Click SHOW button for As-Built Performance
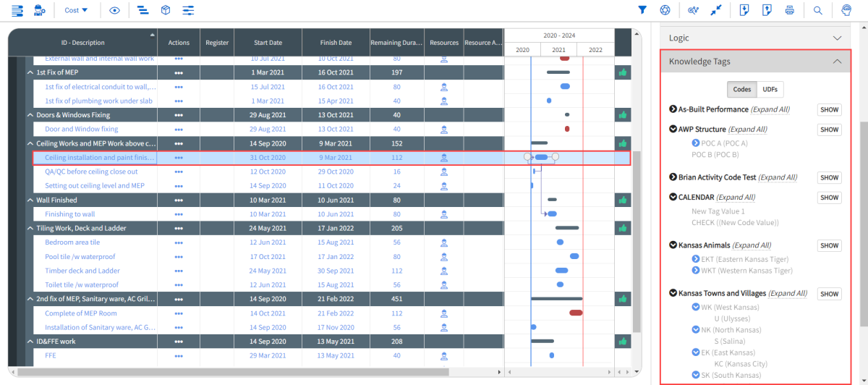The image size is (868, 385). pos(830,110)
